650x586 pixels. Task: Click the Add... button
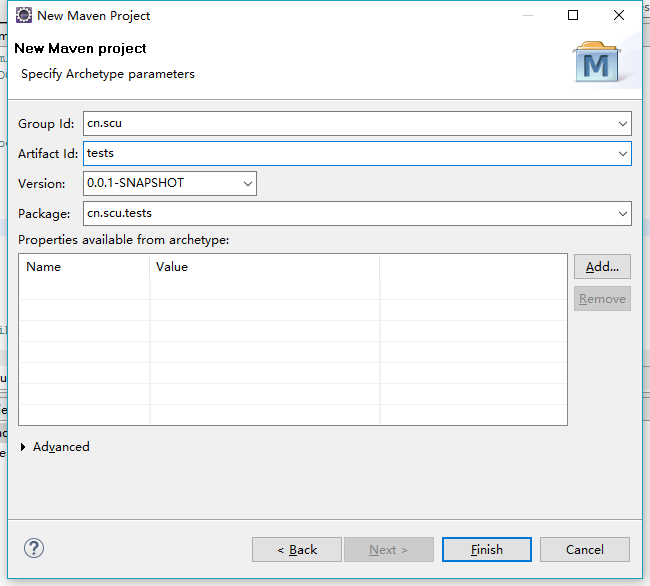pyautogui.click(x=602, y=266)
